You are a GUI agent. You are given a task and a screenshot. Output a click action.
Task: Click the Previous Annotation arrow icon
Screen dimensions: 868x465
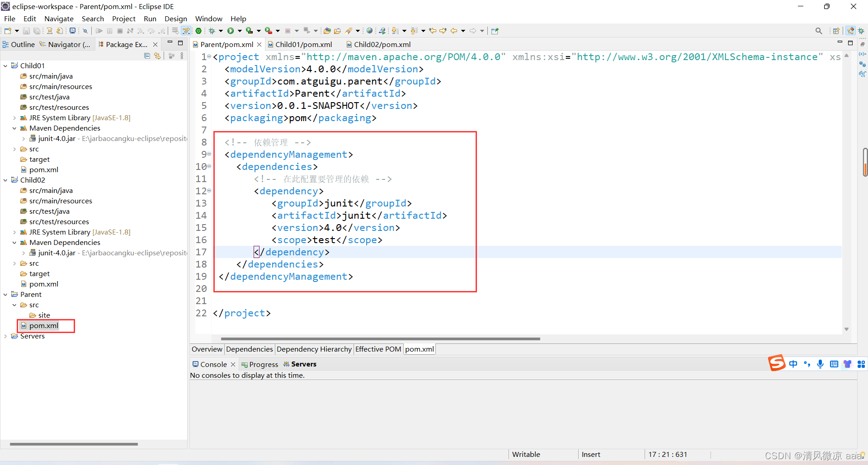(414, 31)
